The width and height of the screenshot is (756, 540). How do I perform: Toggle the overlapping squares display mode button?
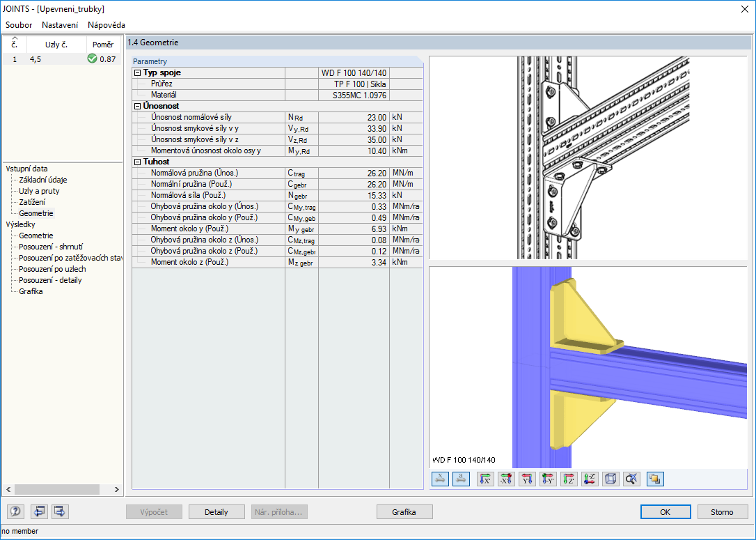click(x=655, y=479)
